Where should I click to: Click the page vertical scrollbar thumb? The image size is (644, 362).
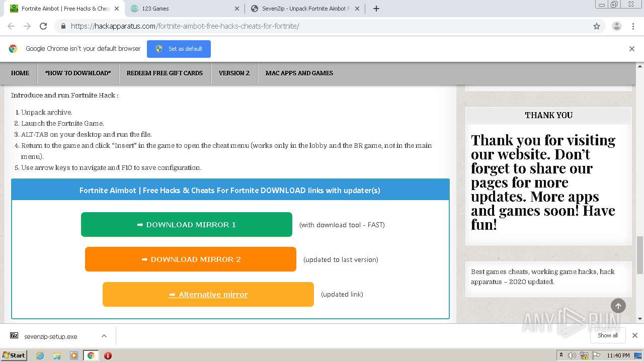(x=640, y=255)
